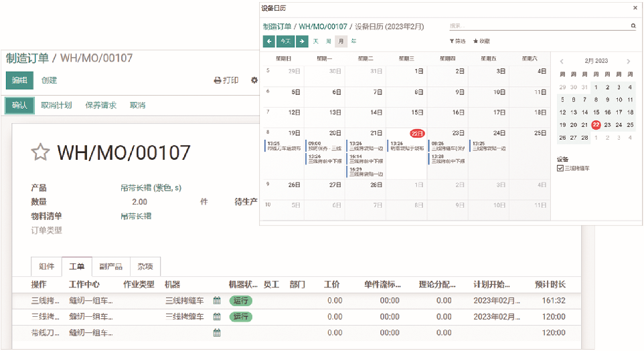Open the 筛选 filter dropdown

(x=457, y=41)
